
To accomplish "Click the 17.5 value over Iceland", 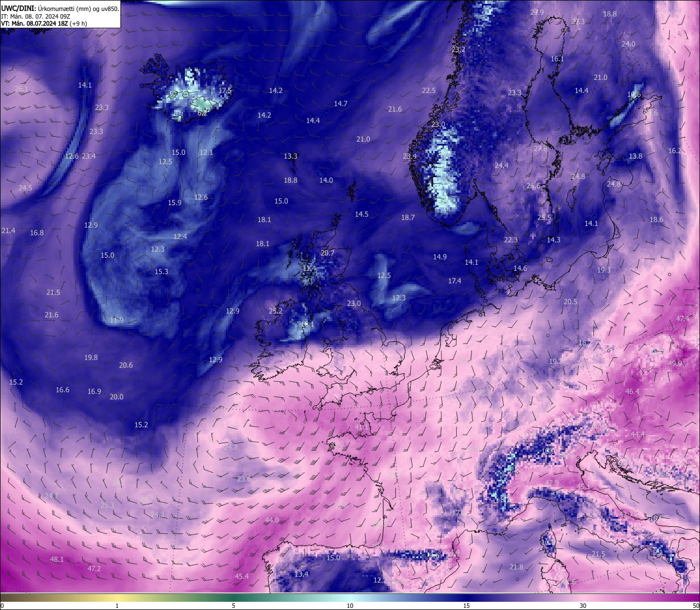I will pyautogui.click(x=225, y=90).
